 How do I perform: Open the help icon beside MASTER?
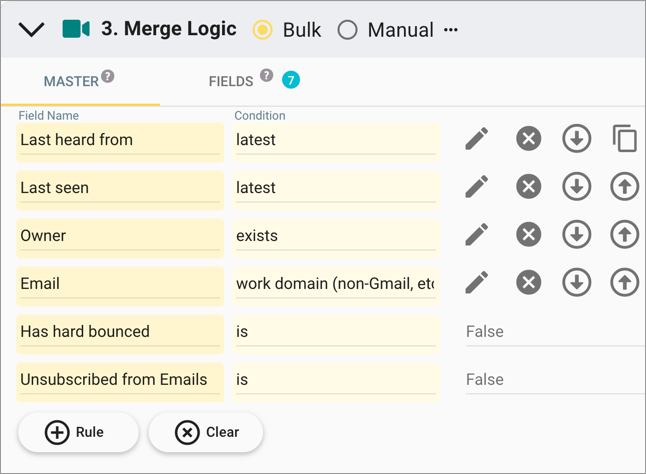point(108,76)
